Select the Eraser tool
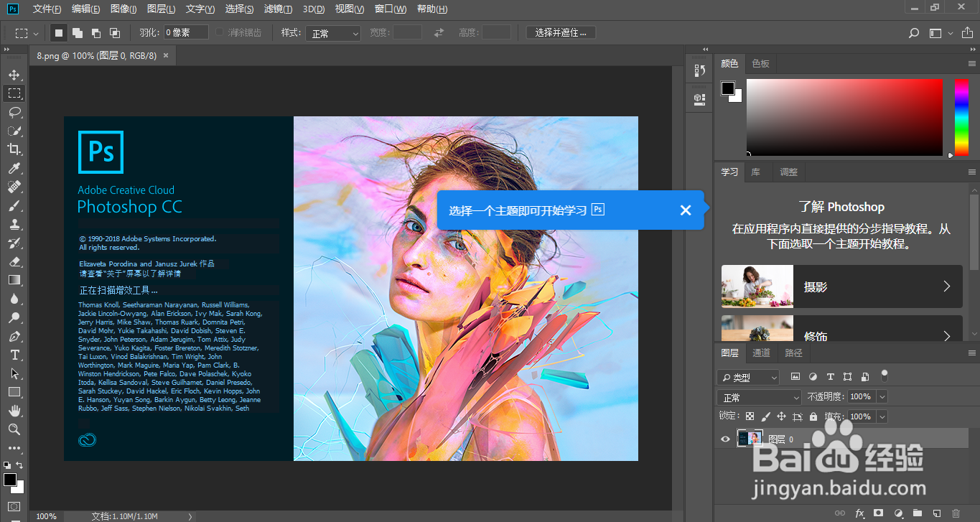The image size is (980, 522). pyautogui.click(x=14, y=261)
